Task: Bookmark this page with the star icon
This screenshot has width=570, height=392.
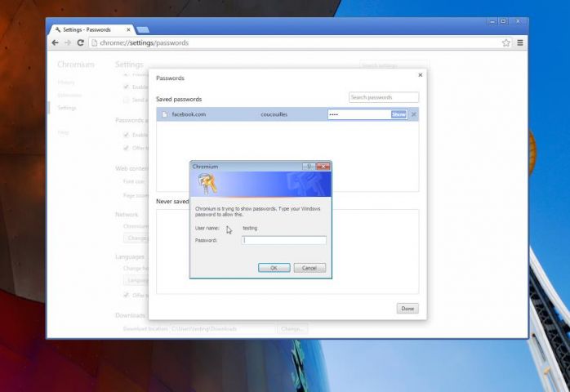Action: pyautogui.click(x=506, y=42)
